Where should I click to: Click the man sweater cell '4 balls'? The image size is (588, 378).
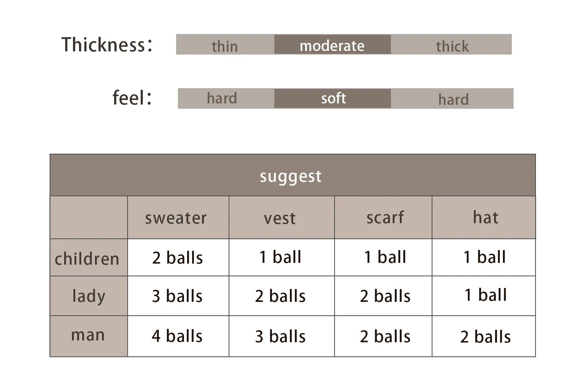[x=178, y=336]
